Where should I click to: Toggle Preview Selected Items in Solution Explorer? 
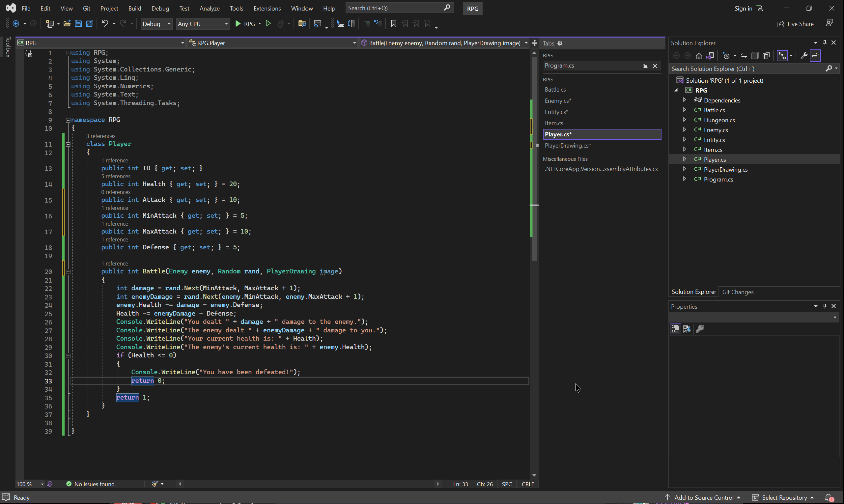[x=815, y=56]
